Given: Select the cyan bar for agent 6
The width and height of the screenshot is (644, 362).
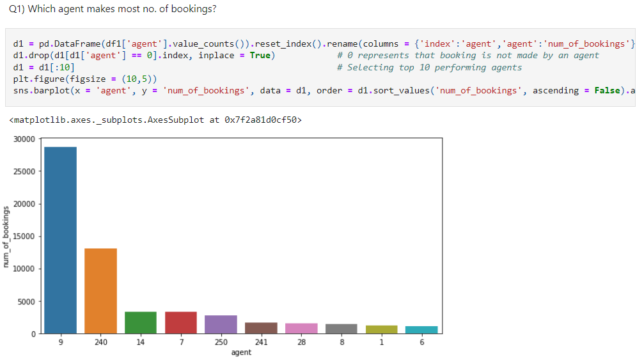Looking at the screenshot, I should pyautogui.click(x=421, y=330).
